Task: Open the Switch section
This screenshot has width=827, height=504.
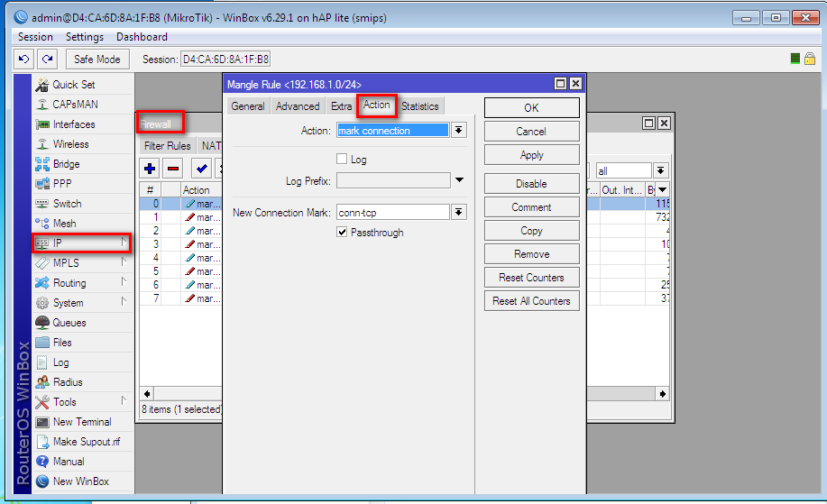Action: tap(82, 204)
